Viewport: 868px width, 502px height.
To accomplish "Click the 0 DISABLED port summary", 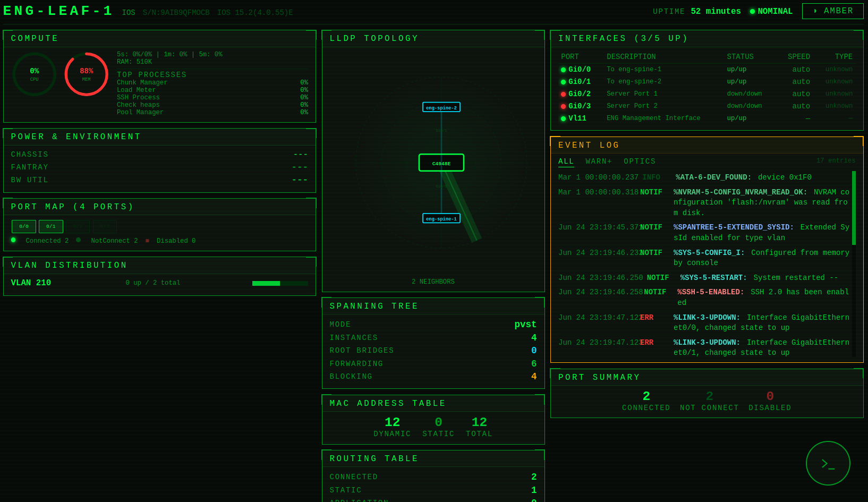I will tap(770, 401).
